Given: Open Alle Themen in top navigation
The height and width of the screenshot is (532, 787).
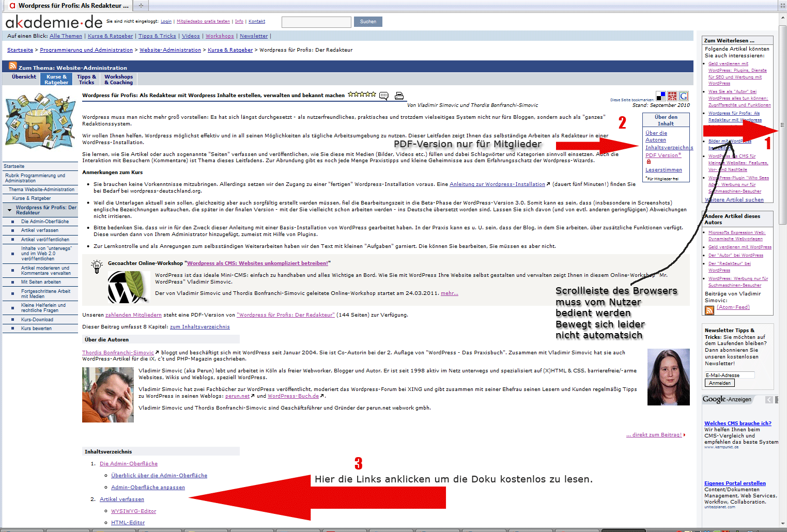Looking at the screenshot, I should [66, 36].
